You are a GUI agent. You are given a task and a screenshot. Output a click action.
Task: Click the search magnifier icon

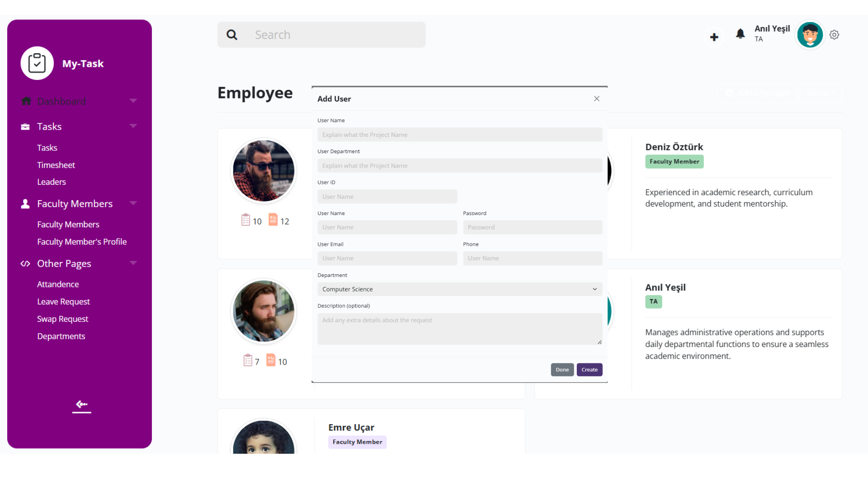pyautogui.click(x=232, y=35)
